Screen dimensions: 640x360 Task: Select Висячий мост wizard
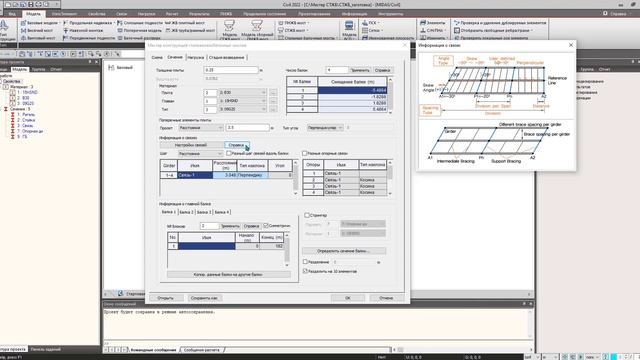37,30
